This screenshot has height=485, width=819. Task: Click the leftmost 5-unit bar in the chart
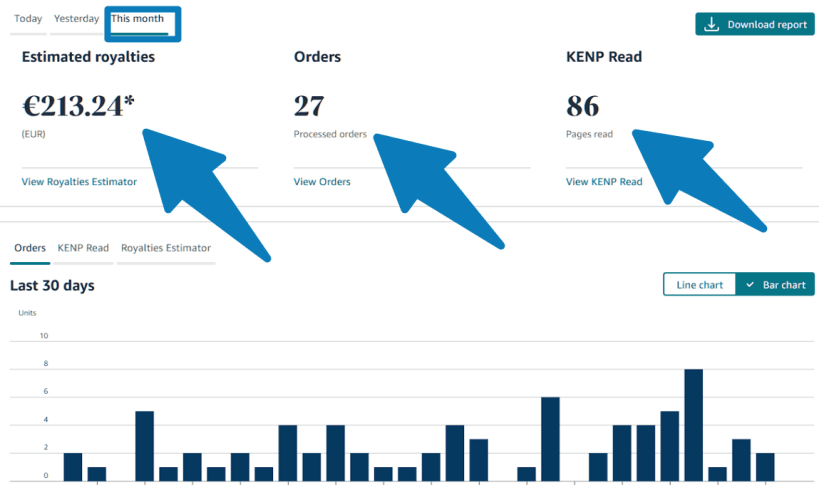[144, 446]
